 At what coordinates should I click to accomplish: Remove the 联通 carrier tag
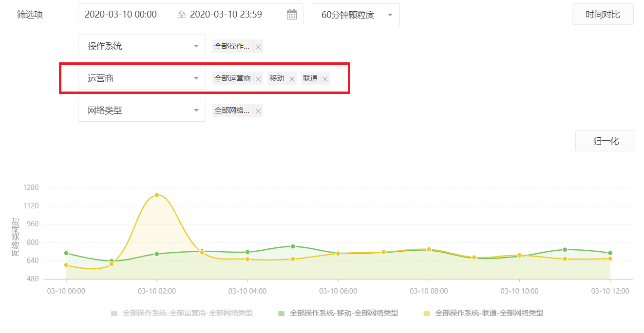[x=325, y=79]
